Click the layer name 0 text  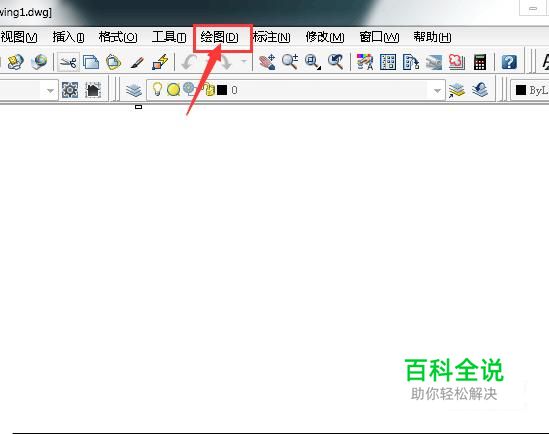(234, 90)
